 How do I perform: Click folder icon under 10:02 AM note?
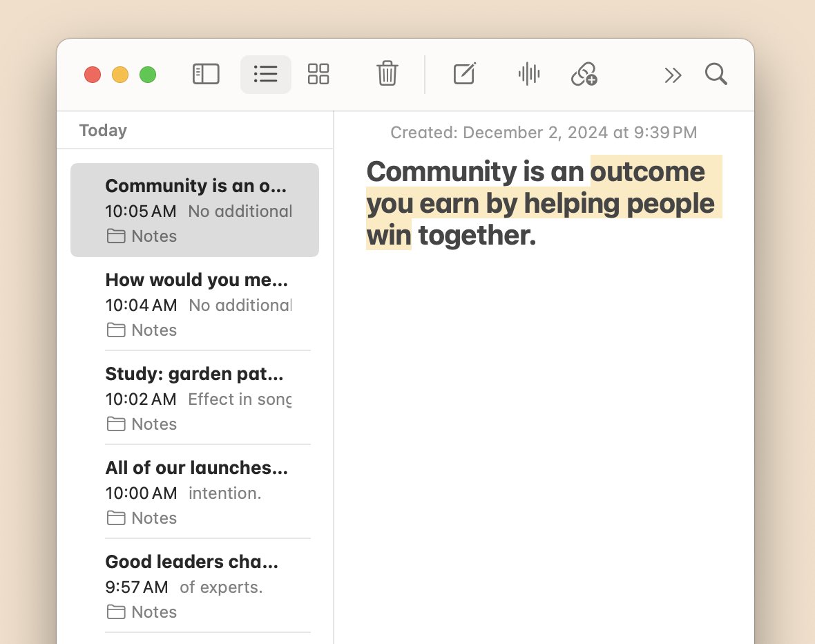coord(116,424)
